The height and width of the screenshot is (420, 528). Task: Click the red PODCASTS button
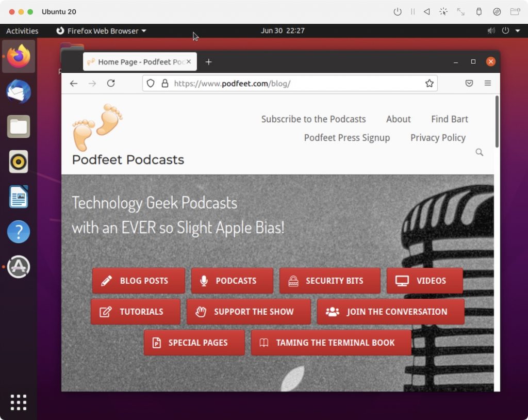pyautogui.click(x=232, y=281)
